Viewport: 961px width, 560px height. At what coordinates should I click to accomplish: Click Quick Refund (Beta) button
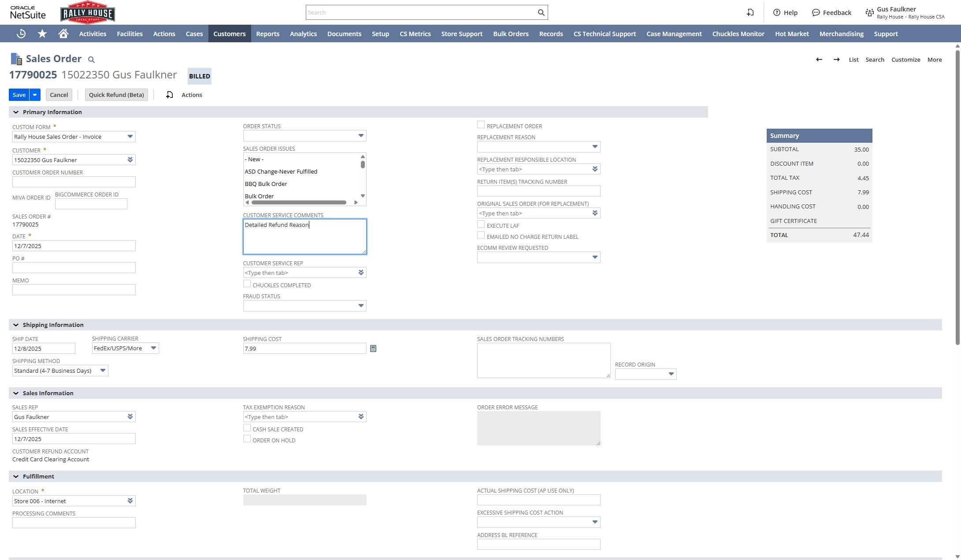(116, 95)
